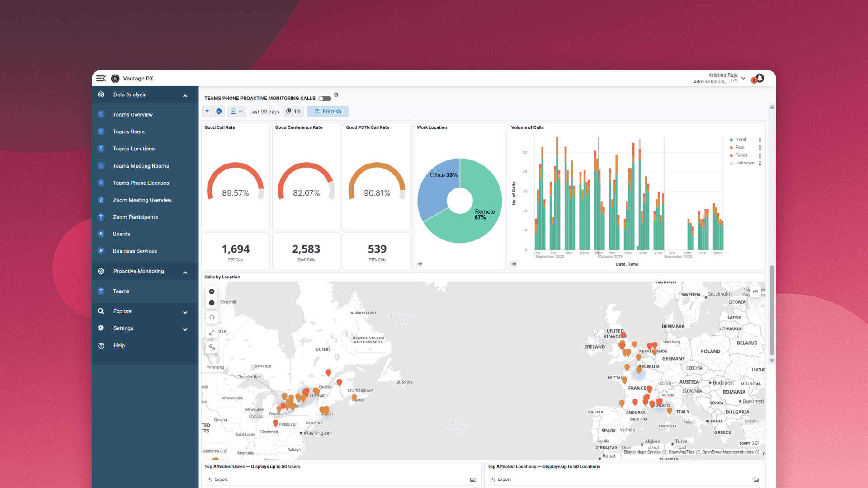Open options for the Unknown legend series
This screenshot has height=488, width=868.
pos(760,163)
